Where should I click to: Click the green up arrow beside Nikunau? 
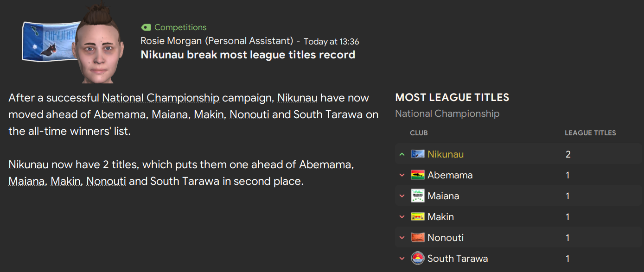click(402, 154)
